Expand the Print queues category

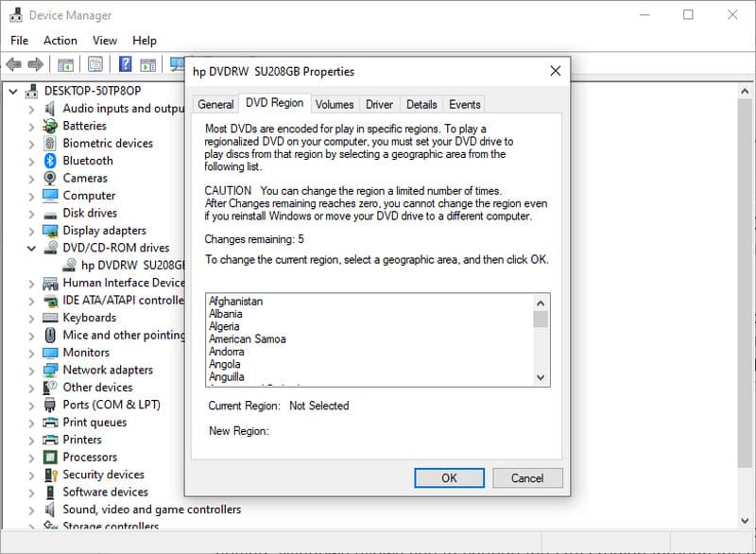tap(31, 423)
